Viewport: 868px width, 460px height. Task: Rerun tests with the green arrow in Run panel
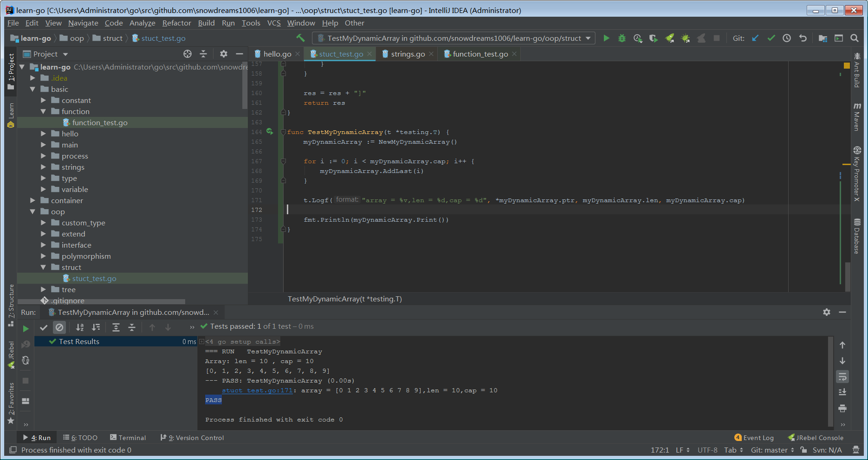pos(26,328)
